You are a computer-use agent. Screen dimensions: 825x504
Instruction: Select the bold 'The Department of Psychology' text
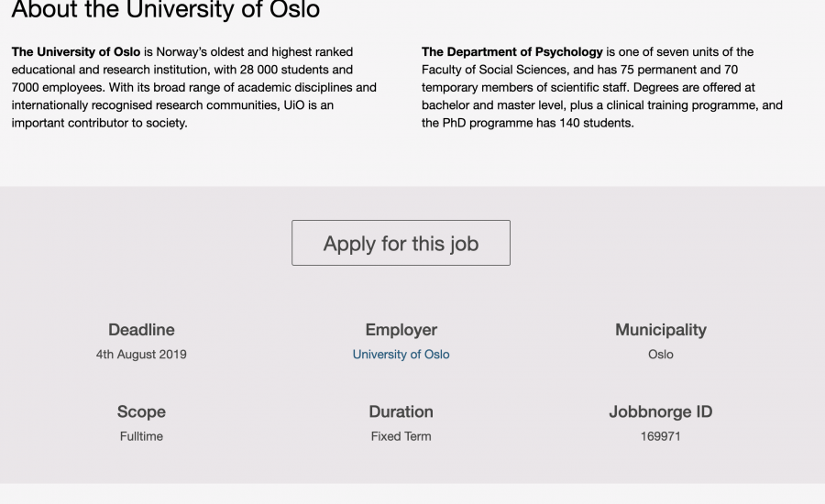click(x=512, y=52)
